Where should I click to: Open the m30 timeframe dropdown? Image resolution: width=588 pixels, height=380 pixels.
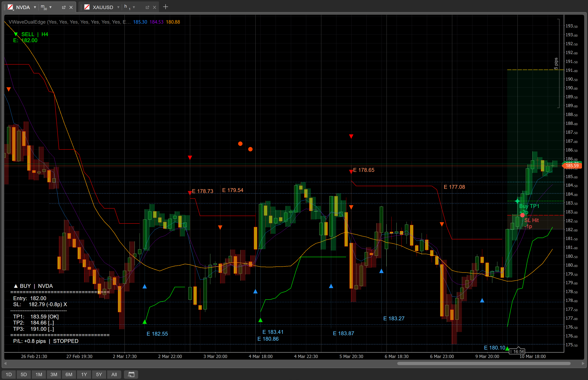51,7
